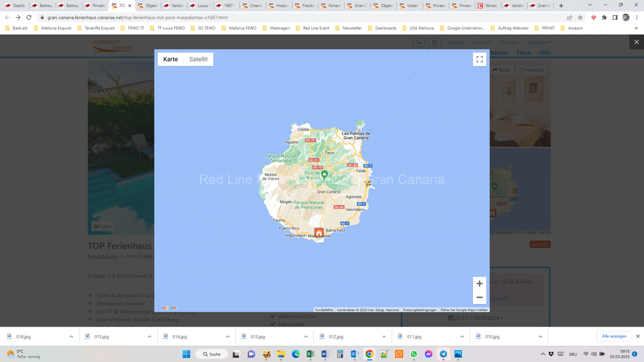Switch to the 1687 tab
Image resolution: width=644 pixels, height=362 pixels.
226,6
